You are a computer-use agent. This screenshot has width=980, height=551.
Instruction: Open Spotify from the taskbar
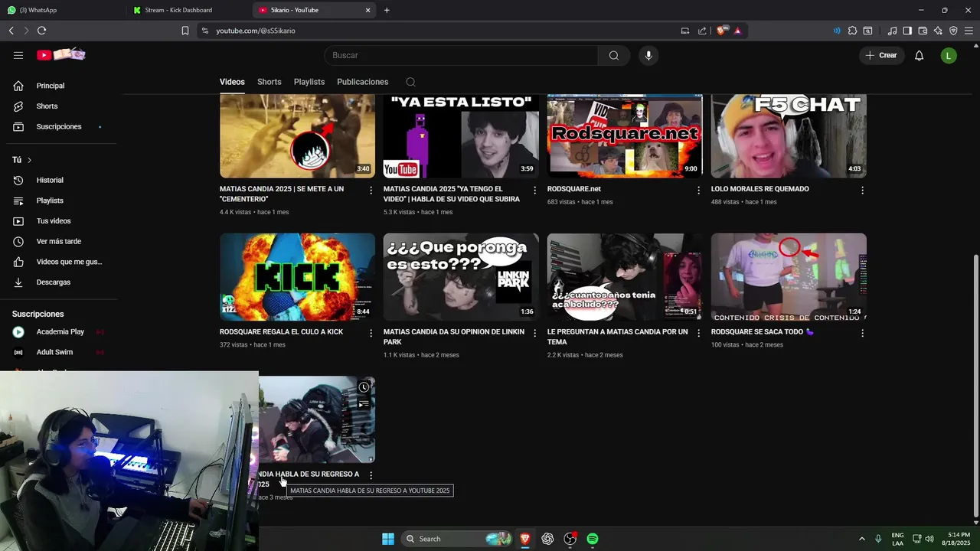pyautogui.click(x=593, y=539)
